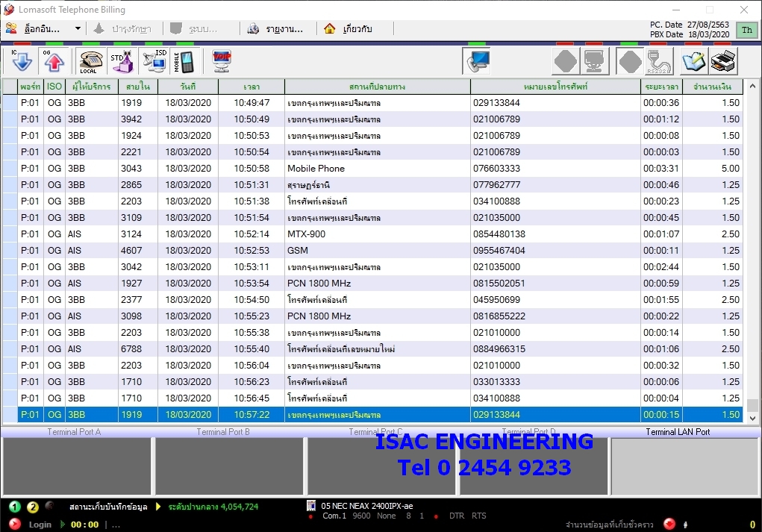This screenshot has height=532, width=762.
Task: Select the IC incoming calls filter icon
Action: click(22, 61)
